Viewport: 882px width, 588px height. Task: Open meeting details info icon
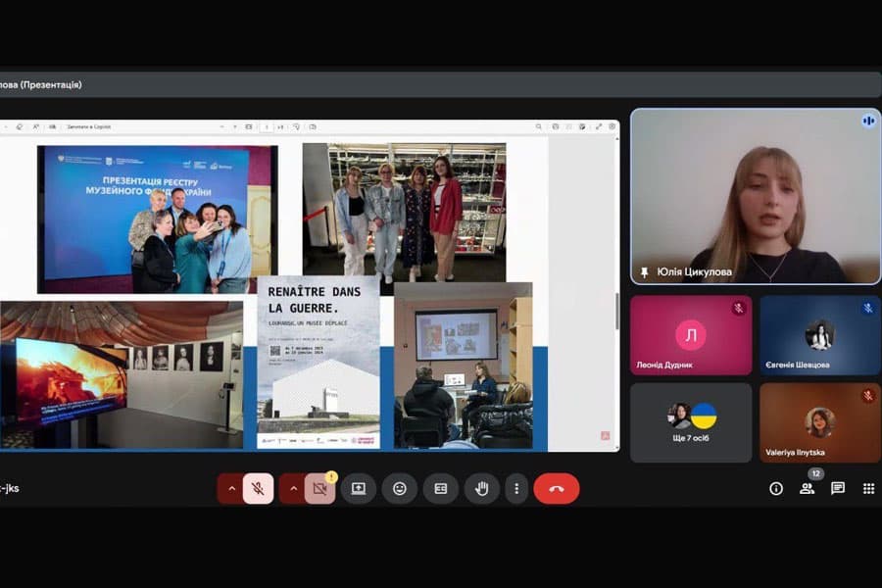(776, 488)
